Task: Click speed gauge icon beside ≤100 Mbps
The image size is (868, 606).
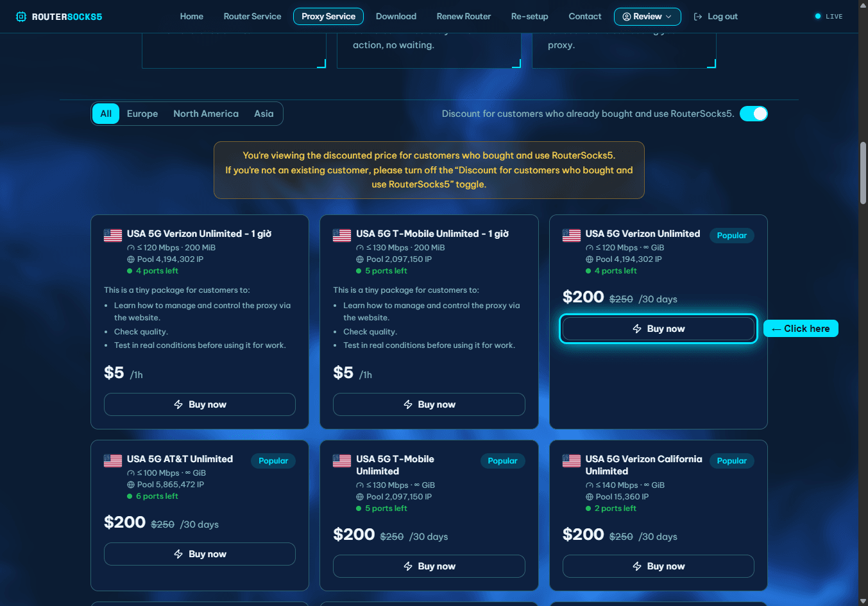Action: click(x=131, y=473)
